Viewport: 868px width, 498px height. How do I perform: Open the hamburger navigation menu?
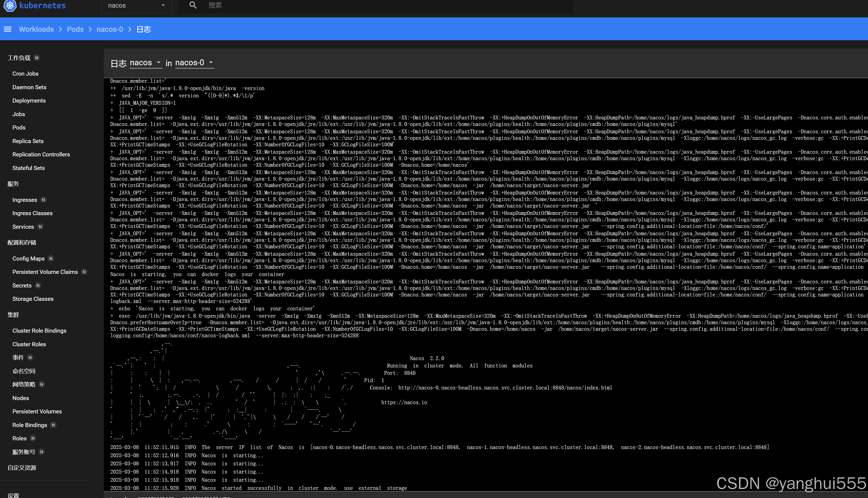click(x=8, y=29)
